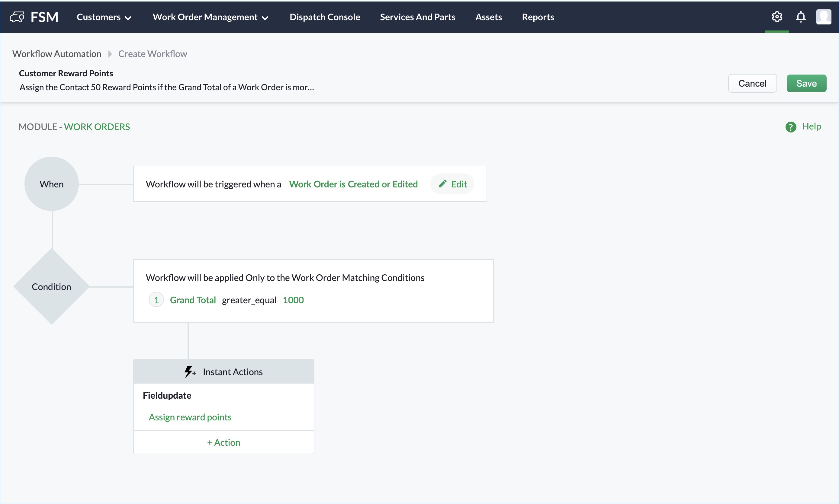Expand the Work Order Management dropdown

[210, 17]
